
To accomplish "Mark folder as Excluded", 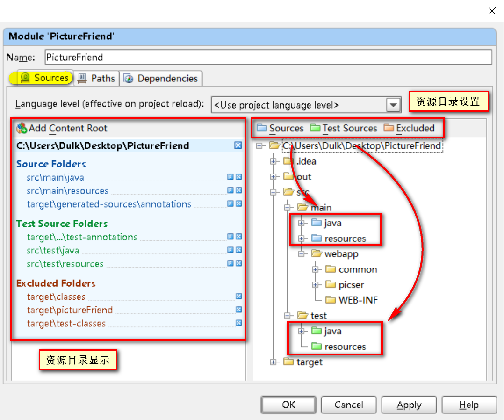I will point(409,128).
